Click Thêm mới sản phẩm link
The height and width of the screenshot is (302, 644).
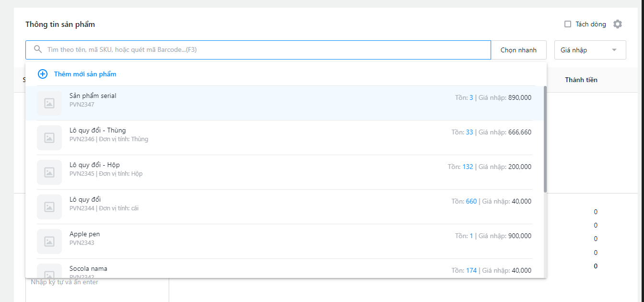pyautogui.click(x=85, y=74)
